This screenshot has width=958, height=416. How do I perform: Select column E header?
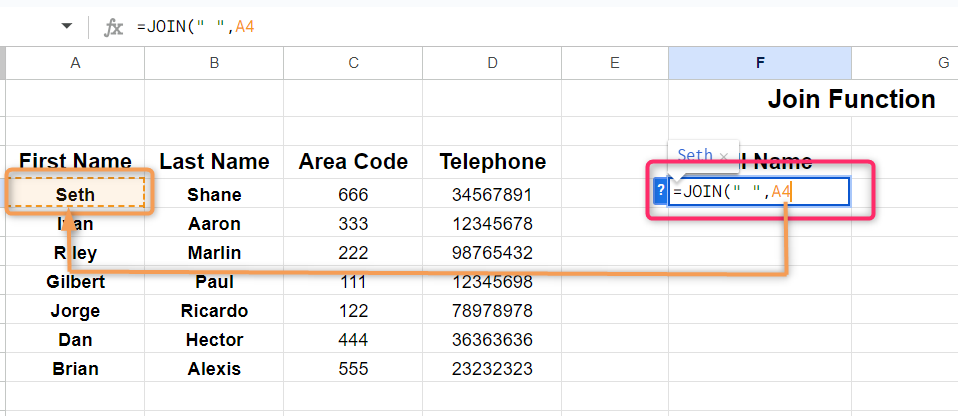tap(615, 63)
